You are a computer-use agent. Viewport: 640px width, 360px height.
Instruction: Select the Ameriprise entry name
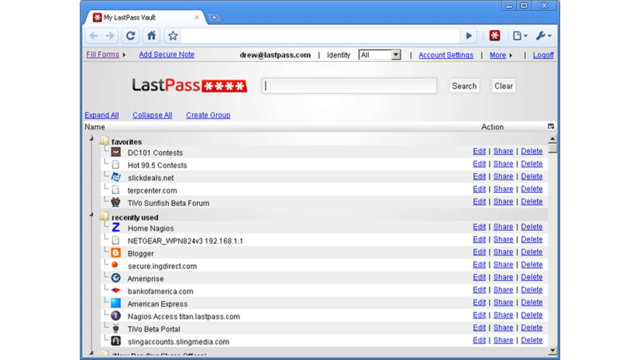point(146,279)
